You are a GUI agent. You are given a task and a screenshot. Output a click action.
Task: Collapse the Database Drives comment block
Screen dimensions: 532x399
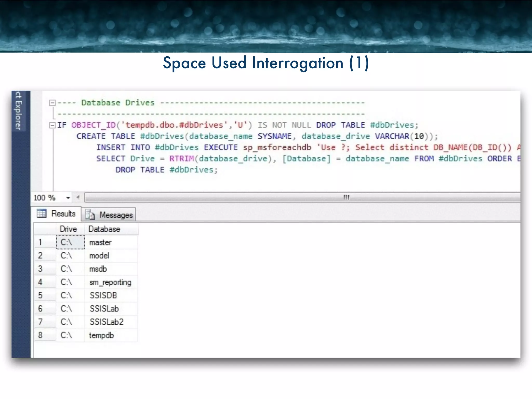point(52,103)
